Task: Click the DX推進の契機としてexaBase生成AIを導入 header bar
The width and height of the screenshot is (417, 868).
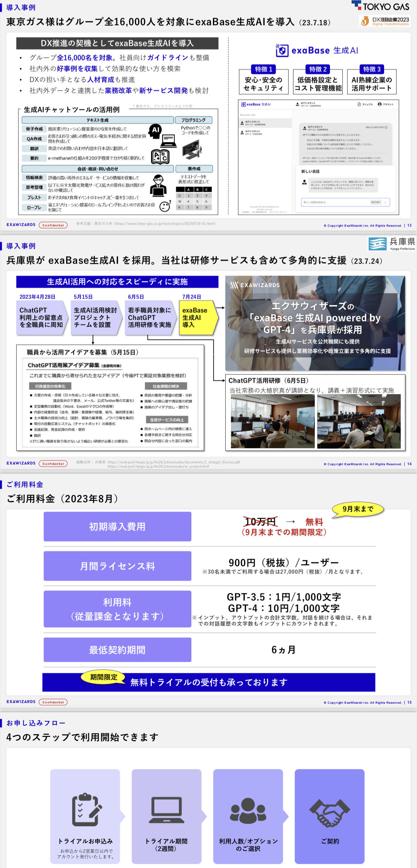Action: (117, 43)
